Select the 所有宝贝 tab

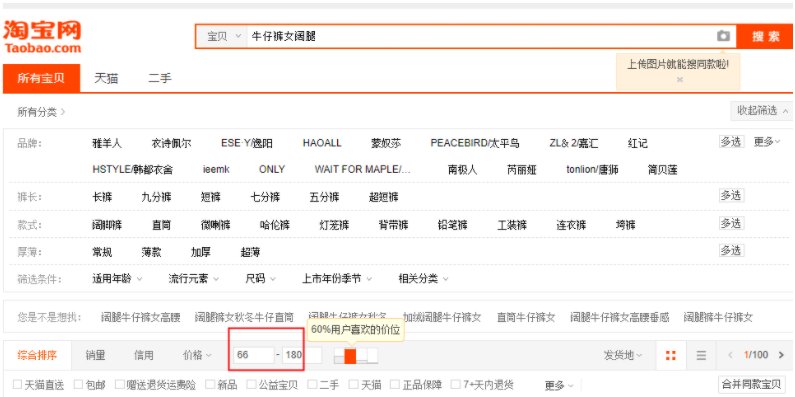42,79
